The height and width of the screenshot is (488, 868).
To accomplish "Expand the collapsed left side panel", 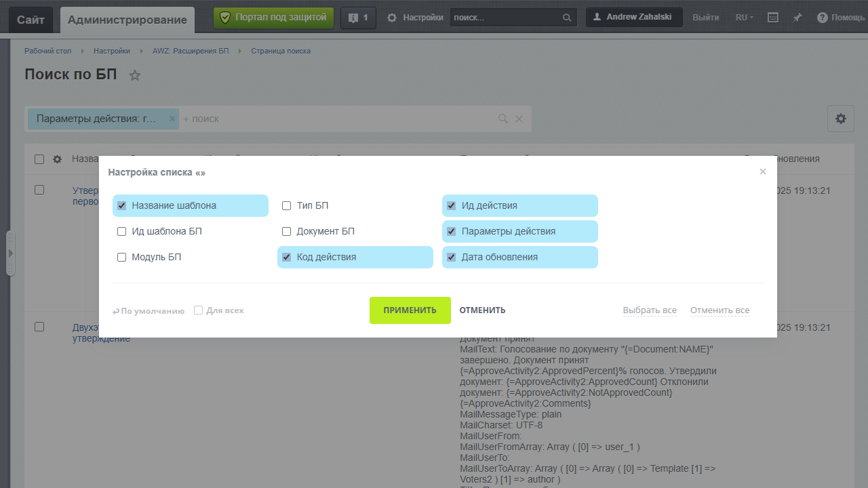I will [10, 253].
